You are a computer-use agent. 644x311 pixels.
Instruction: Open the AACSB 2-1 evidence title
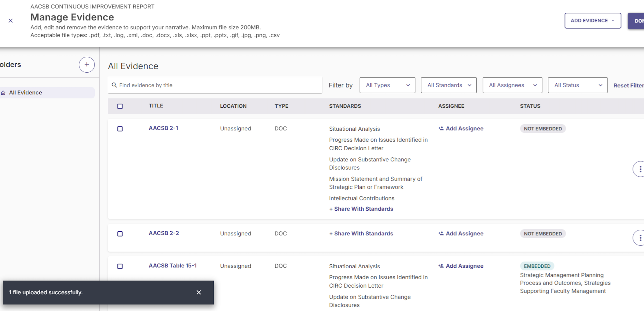[x=164, y=128]
